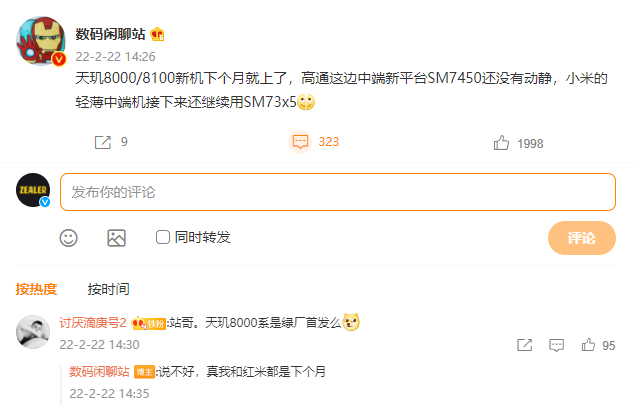Click the repost icon under the main post
This screenshot has width=636, height=405.
tap(103, 142)
